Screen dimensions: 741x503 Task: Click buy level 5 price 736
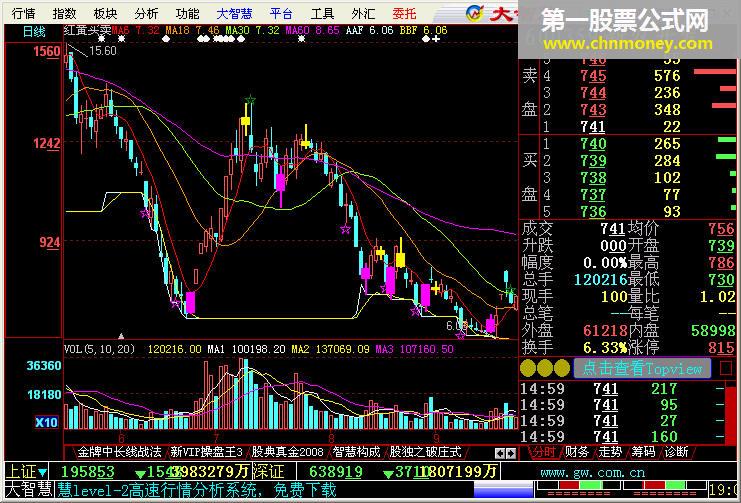click(593, 212)
